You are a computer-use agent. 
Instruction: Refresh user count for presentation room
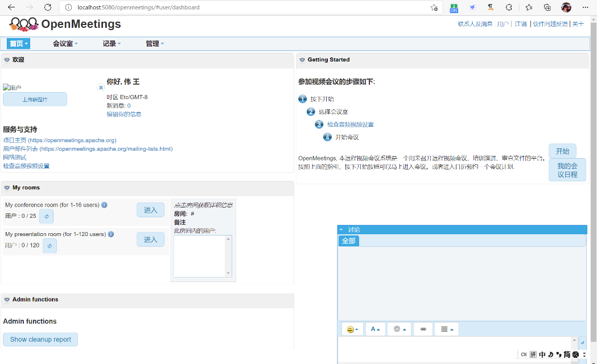50,246
